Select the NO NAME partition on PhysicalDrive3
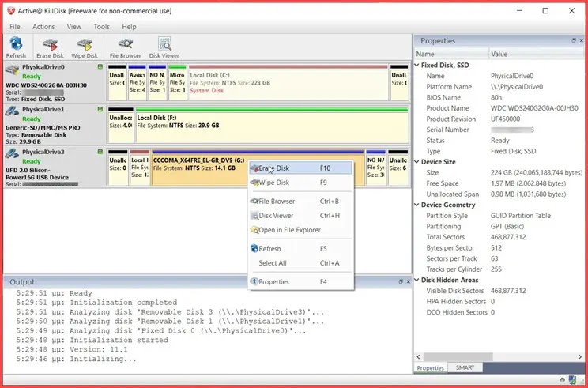588x388 pixels. pyautogui.click(x=375, y=168)
